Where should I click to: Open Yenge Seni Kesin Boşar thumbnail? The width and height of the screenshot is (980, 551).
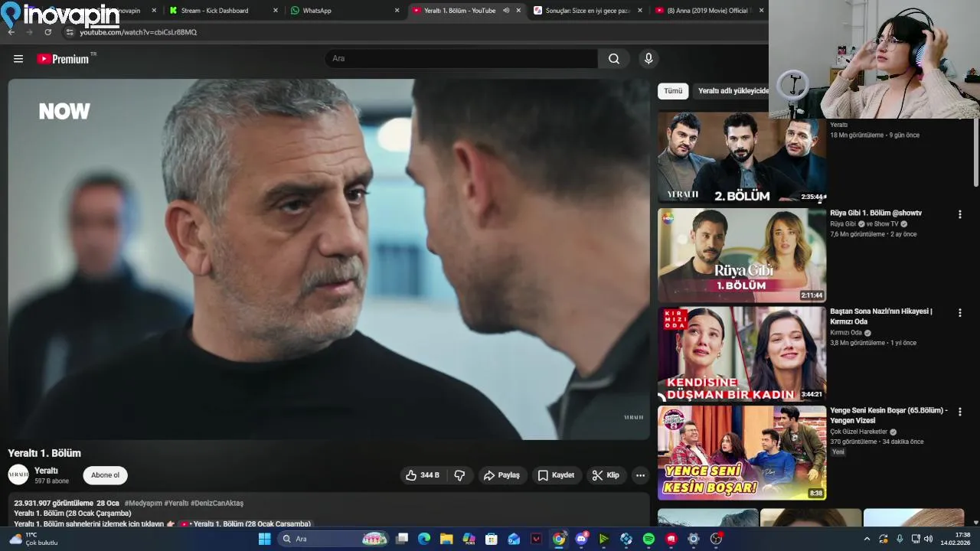(x=742, y=453)
